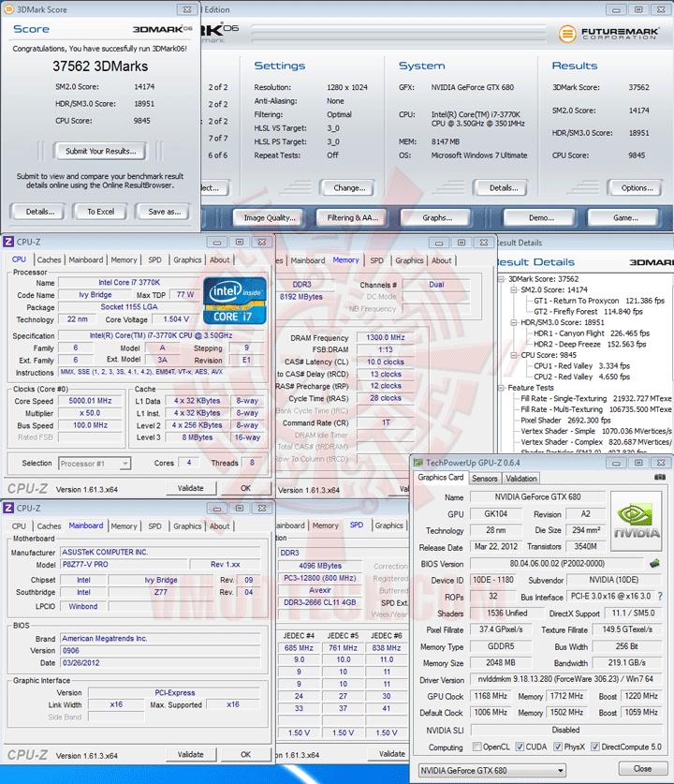Click OK in top CPU-Z CPU window
Image resolution: width=674 pixels, height=784 pixels.
[x=245, y=488]
